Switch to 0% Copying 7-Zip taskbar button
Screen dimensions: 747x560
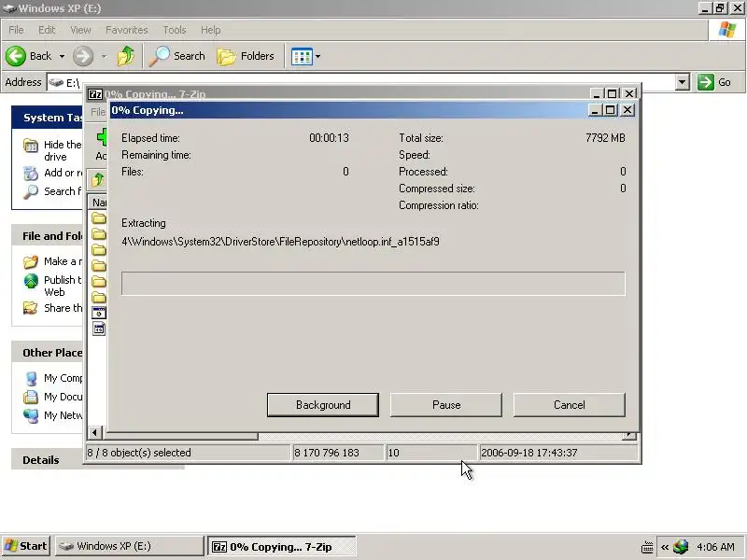click(x=282, y=547)
